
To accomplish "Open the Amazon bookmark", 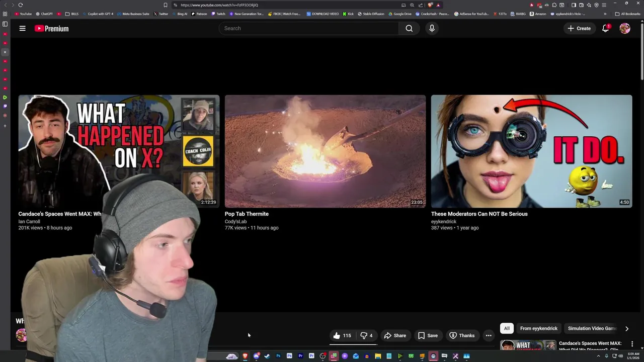I will (x=538, y=14).
